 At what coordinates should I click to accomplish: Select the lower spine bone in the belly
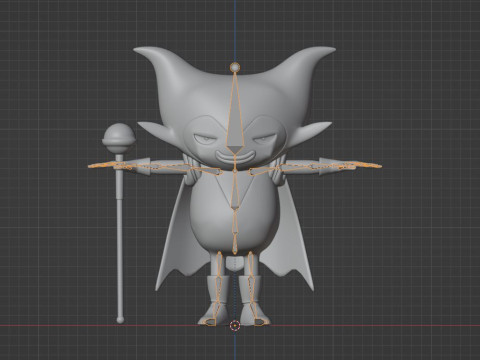coord(235,222)
